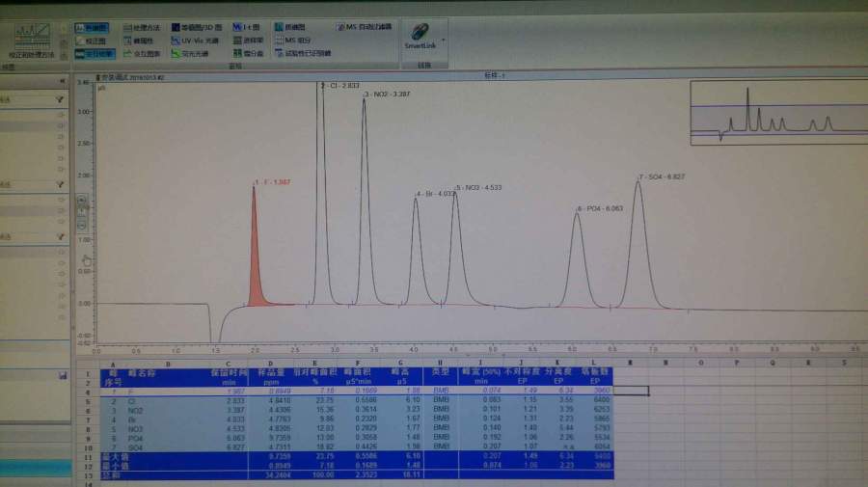
Task: Click peak height 6.10 cell in Cl row
Action: pyautogui.click(x=413, y=399)
